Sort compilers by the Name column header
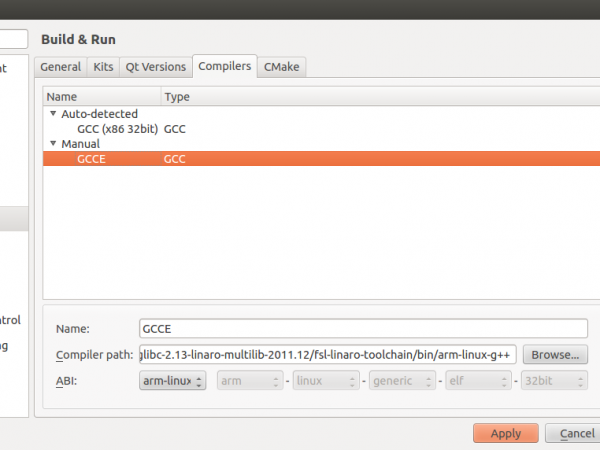600x450 pixels. pyautogui.click(x=100, y=97)
